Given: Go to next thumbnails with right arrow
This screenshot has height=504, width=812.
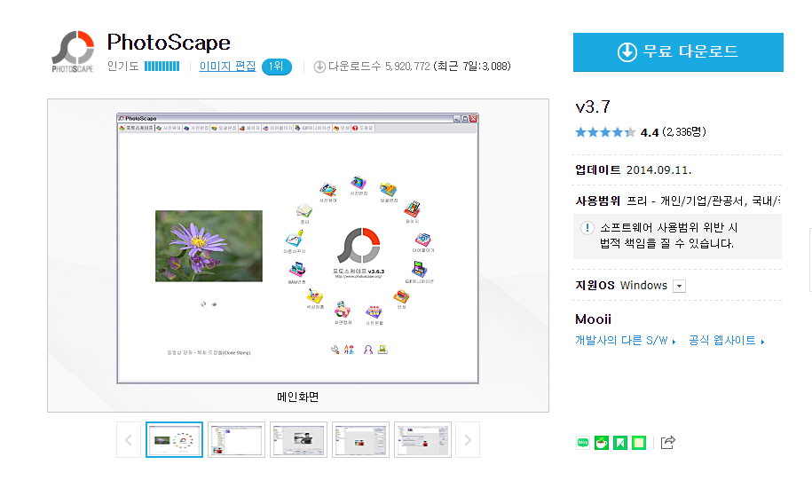Looking at the screenshot, I should click(468, 440).
